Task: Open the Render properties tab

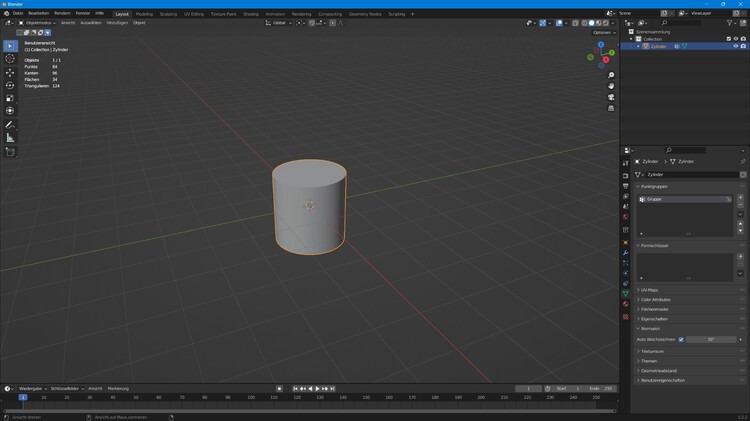Action: point(626,176)
